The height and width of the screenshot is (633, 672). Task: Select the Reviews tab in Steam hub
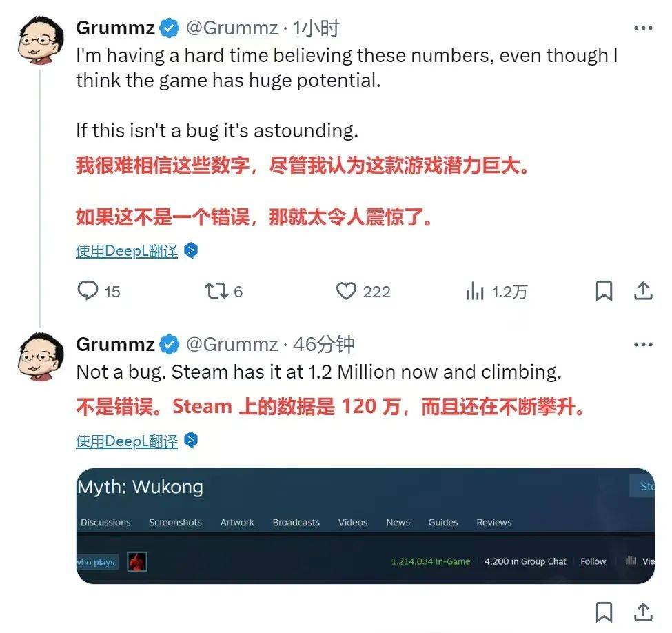(x=494, y=523)
